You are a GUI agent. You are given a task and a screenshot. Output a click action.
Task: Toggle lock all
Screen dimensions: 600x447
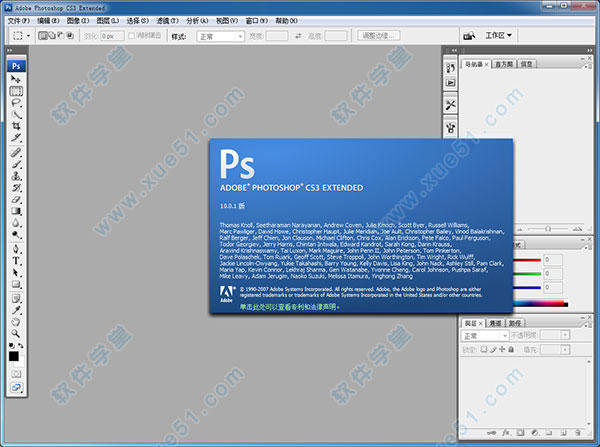point(511,349)
